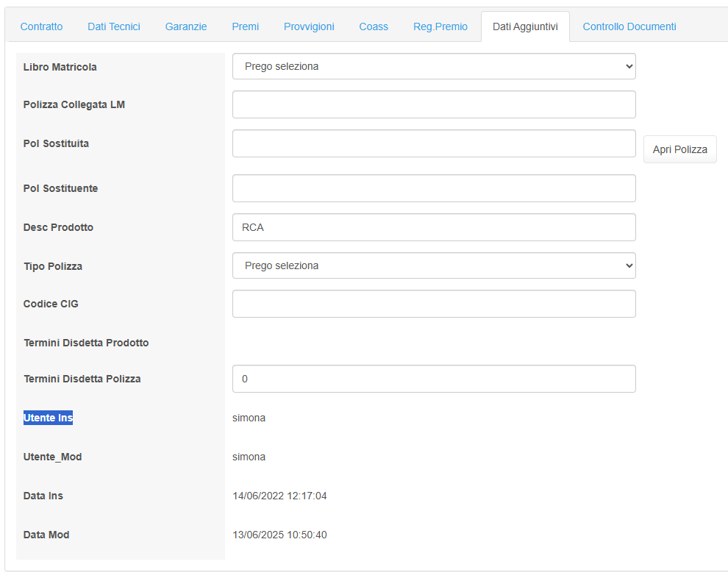The width and height of the screenshot is (728, 578).
Task: Switch to the Coass tab
Action: (x=374, y=27)
